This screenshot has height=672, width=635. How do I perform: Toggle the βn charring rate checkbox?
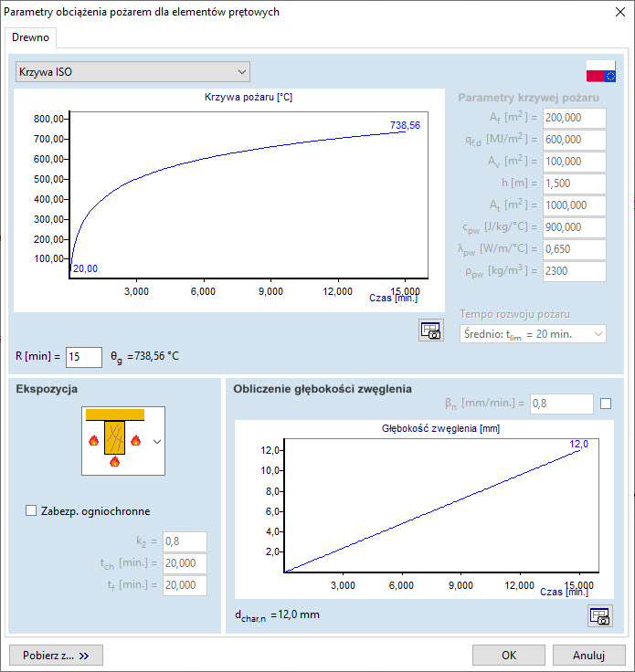click(x=605, y=404)
